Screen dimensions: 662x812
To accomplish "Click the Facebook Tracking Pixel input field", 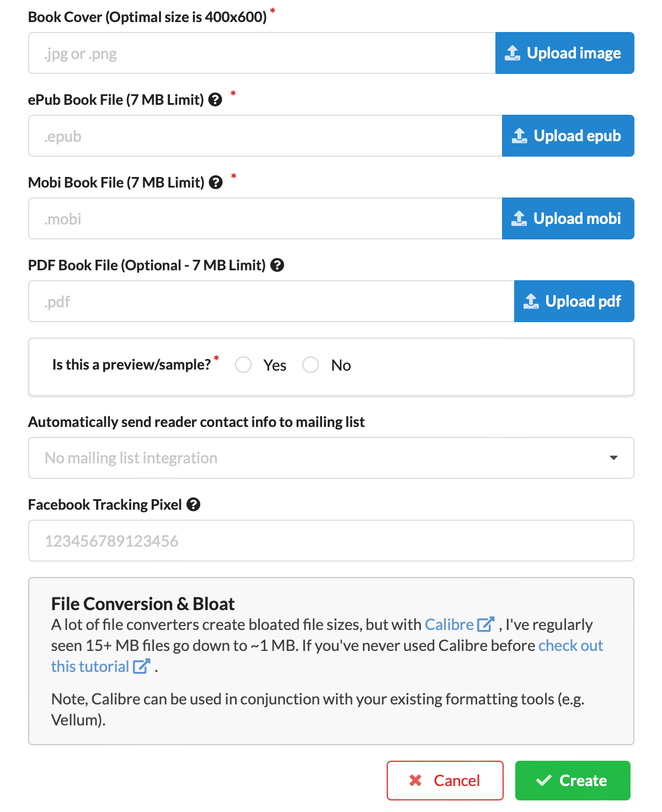I will (331, 541).
